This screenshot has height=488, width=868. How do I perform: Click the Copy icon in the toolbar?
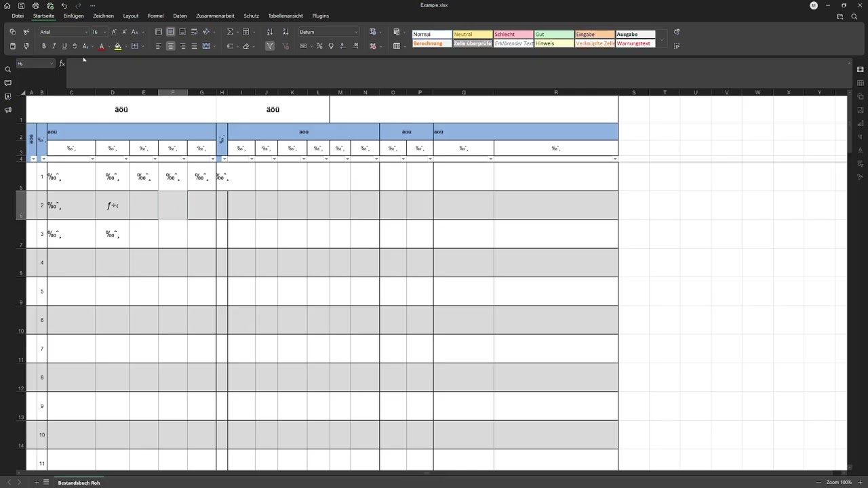point(12,32)
